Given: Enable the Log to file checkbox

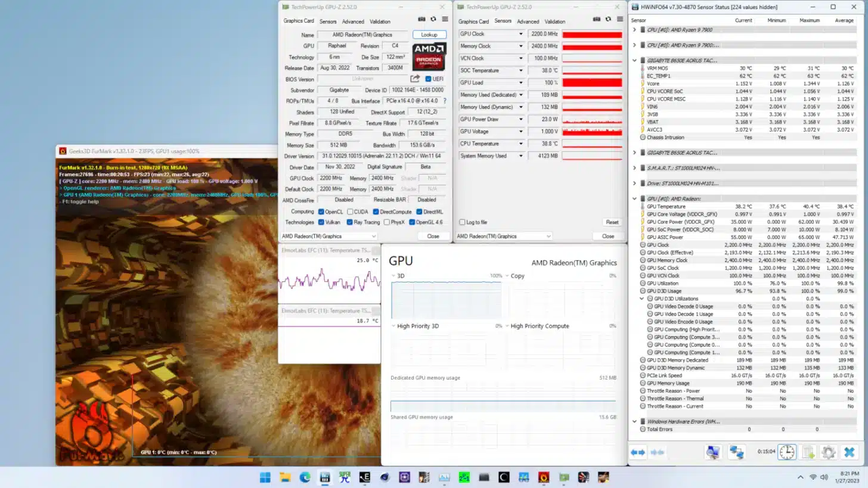Looking at the screenshot, I should (462, 222).
